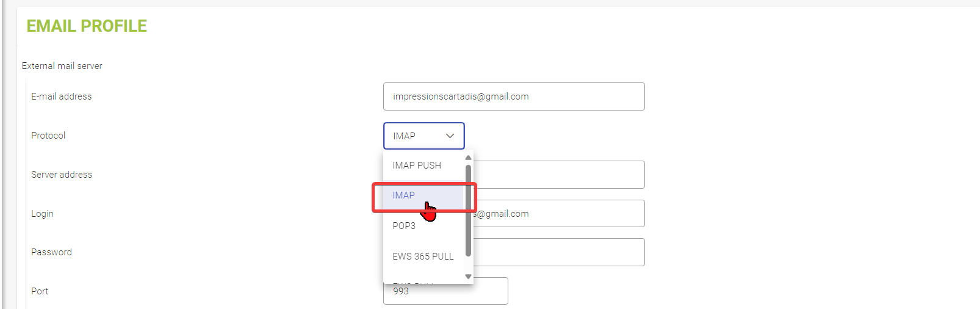Click dropdown list scroll up arrow
Image resolution: width=980 pixels, height=309 pixels.
[468, 158]
